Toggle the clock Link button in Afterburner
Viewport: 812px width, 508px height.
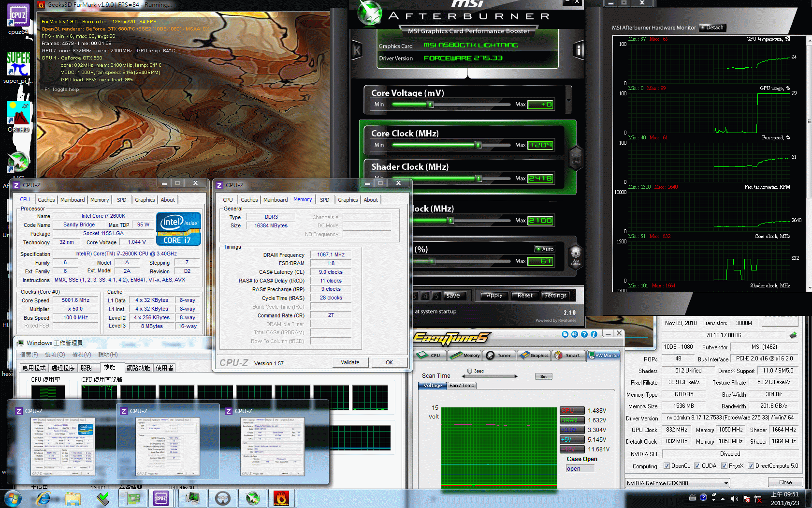tap(576, 158)
